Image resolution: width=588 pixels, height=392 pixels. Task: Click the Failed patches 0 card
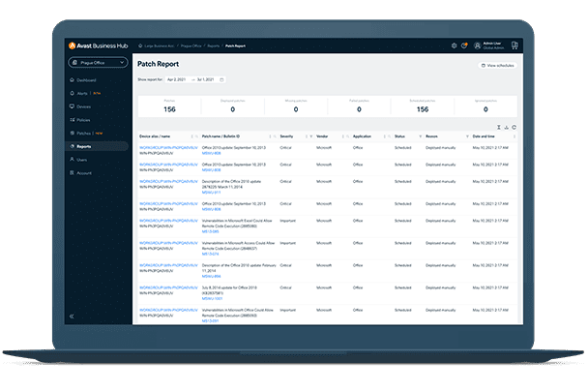359,106
